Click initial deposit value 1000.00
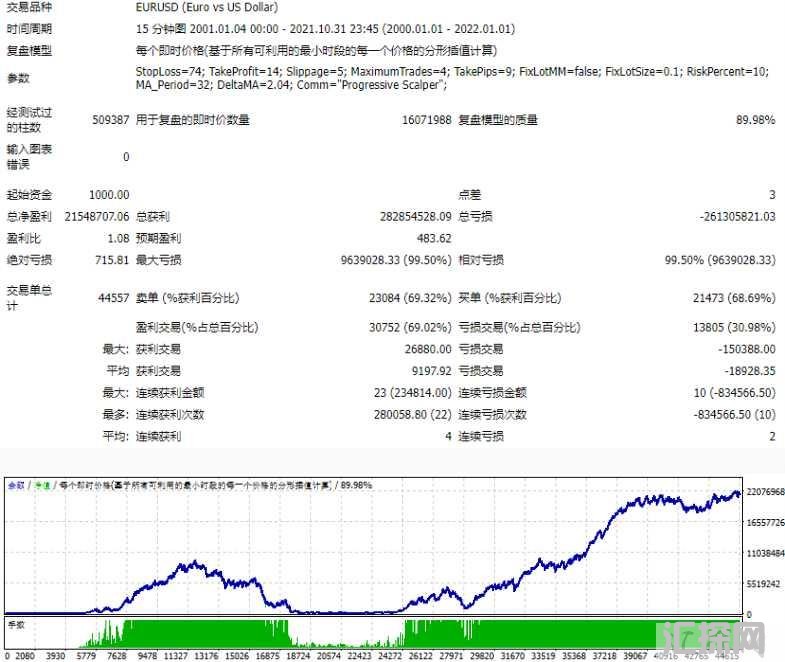Image resolution: width=785 pixels, height=662 pixels. [x=109, y=194]
